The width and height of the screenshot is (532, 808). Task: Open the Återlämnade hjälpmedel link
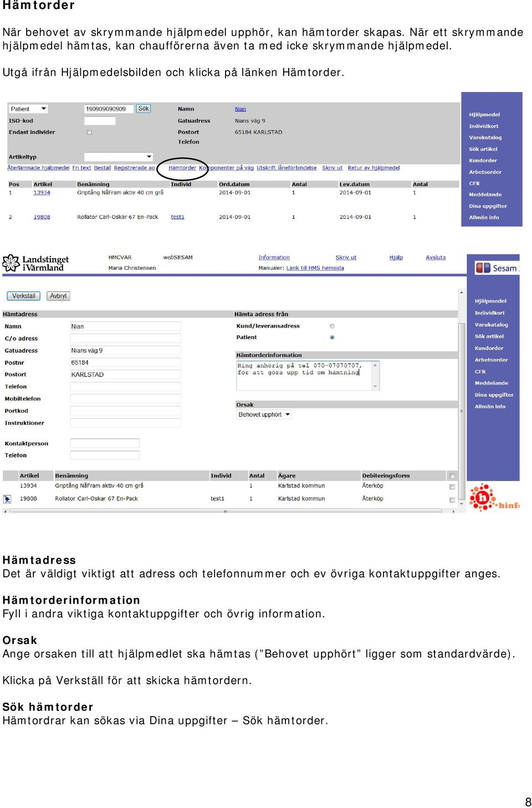[x=38, y=168]
